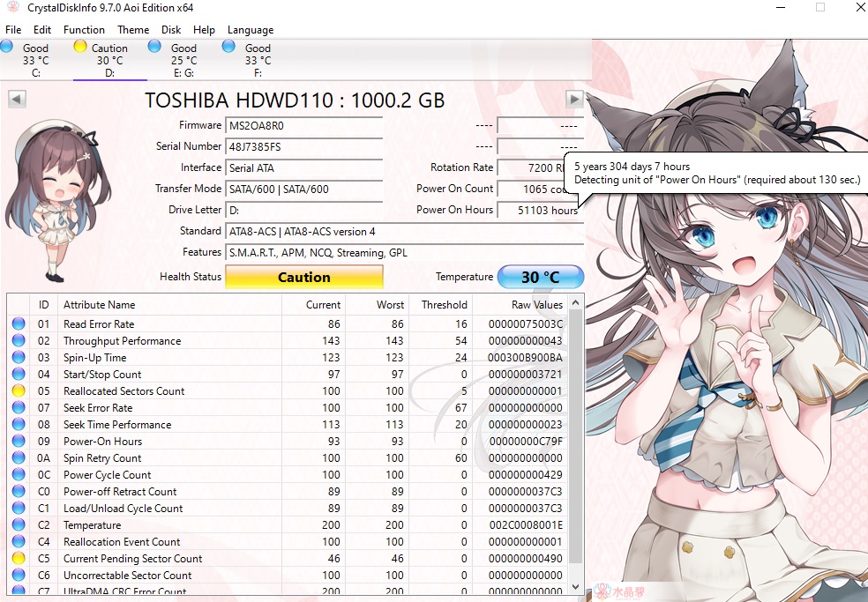Select the D: drive Caution tab
This screenshot has height=602, width=868.
coord(109,60)
